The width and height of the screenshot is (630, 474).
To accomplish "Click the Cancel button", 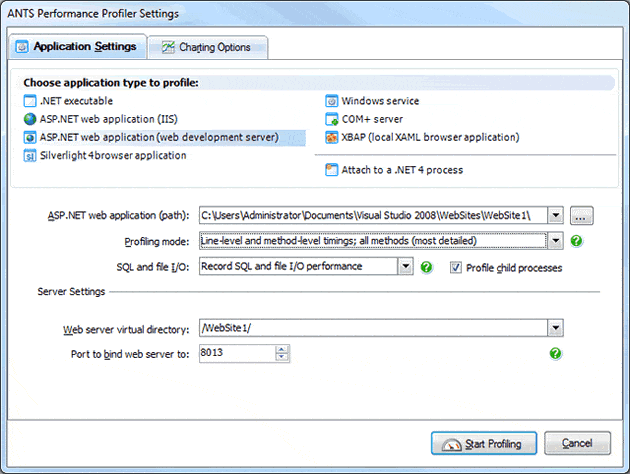I will [577, 443].
